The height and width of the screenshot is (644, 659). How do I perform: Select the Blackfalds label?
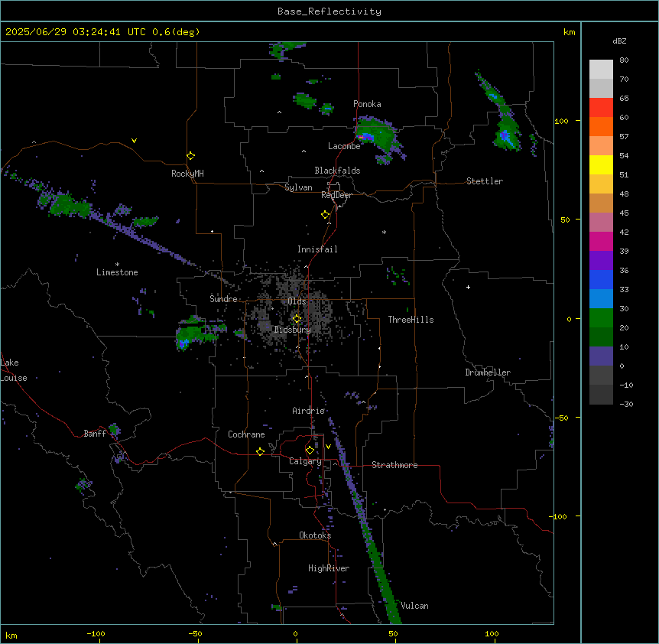pos(337,171)
